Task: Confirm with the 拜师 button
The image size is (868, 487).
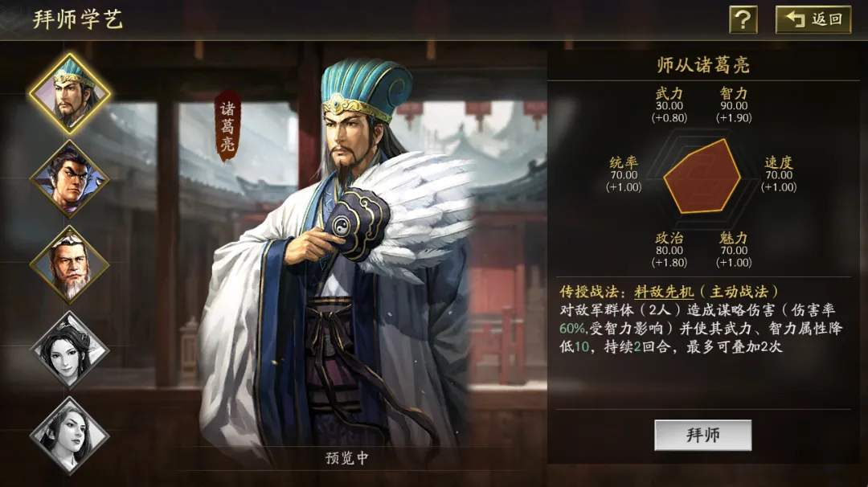Action: tap(703, 435)
